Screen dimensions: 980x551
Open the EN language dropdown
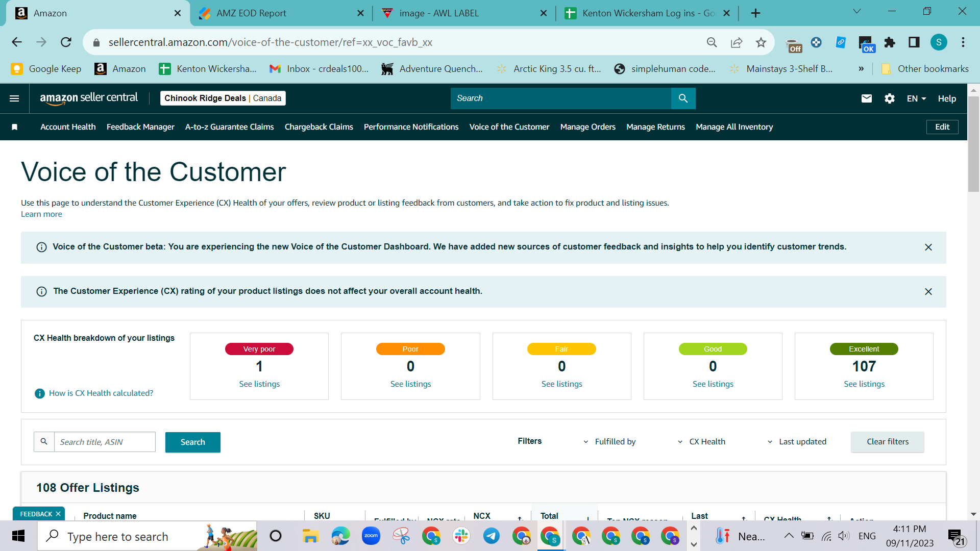pyautogui.click(x=916, y=98)
